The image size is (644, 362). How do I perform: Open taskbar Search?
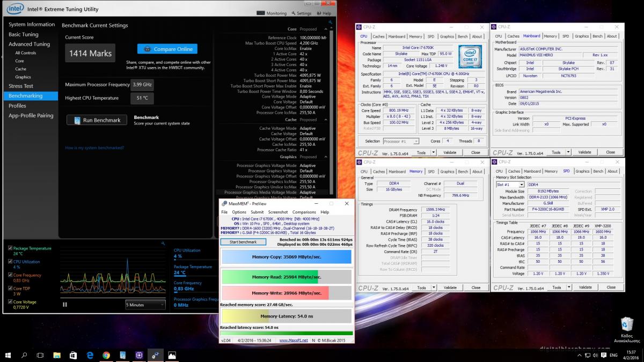point(24,354)
